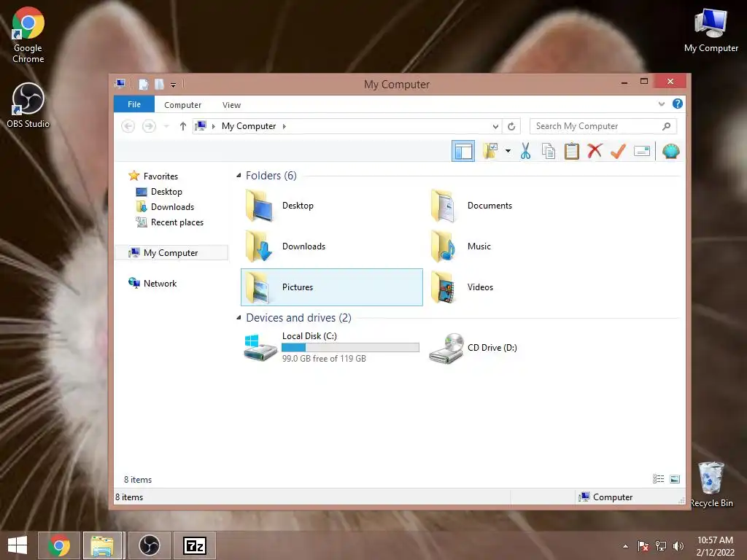747x560 pixels.
Task: Open 7-Zip from the taskbar
Action: pos(194,545)
